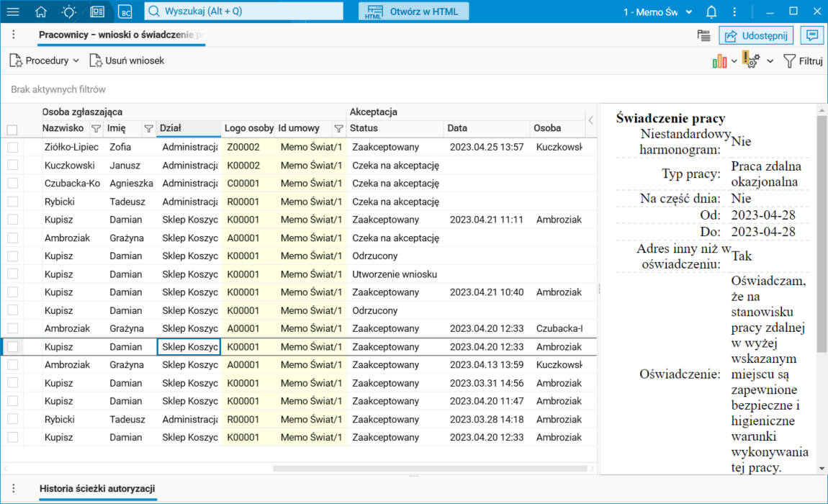
Task: Select checkbox for Czubacka-Ko Agnieszka row
Action: click(x=13, y=184)
